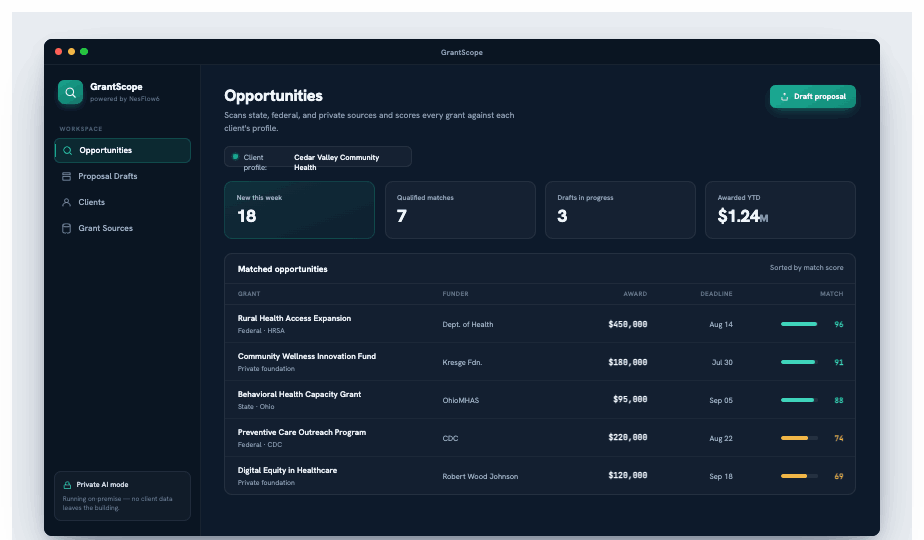Viewport: 924px width, 540px height.
Task: Click the Robert Wood Johnson funder cell
Action: click(480, 476)
